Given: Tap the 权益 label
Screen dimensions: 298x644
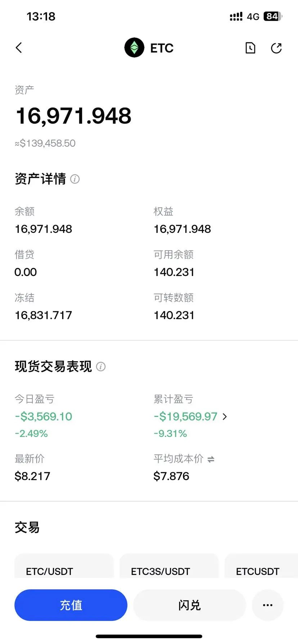Looking at the screenshot, I should (x=163, y=211).
